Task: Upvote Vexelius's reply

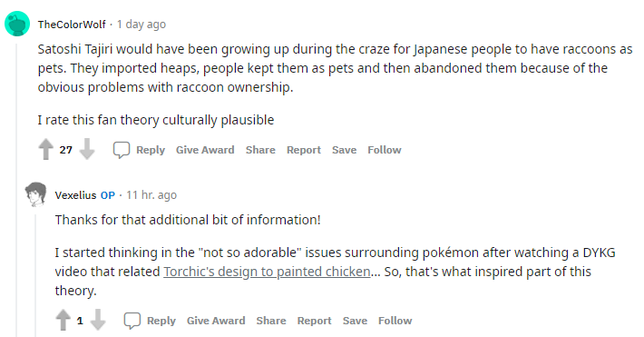Action: [63, 320]
